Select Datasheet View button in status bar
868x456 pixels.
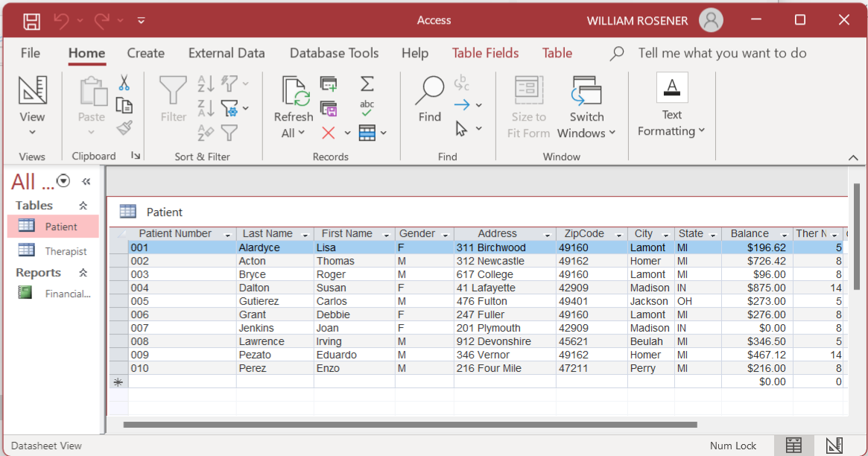(793, 446)
